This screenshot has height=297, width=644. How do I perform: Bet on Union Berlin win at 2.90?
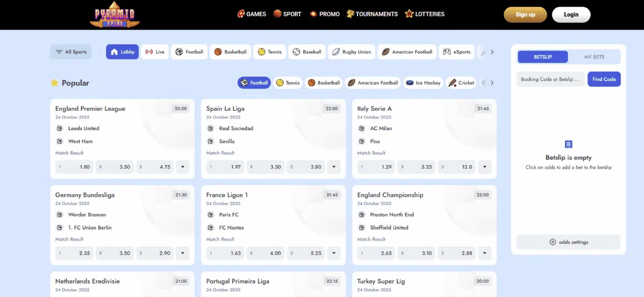[155, 253]
